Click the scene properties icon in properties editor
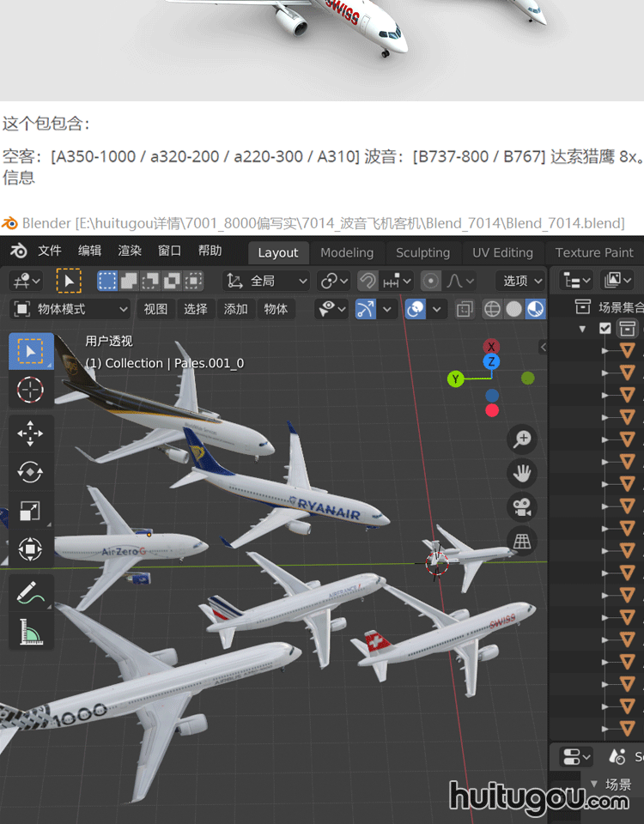644x824 pixels. (x=617, y=757)
